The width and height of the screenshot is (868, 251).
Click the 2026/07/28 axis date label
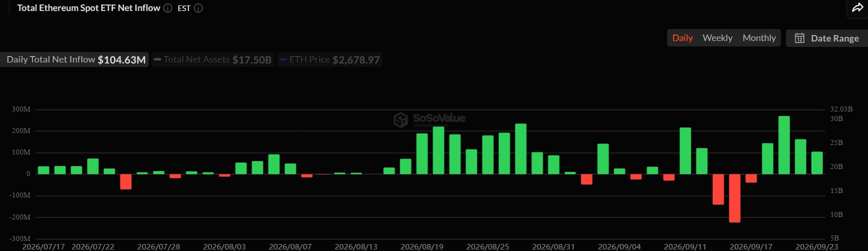point(158,247)
